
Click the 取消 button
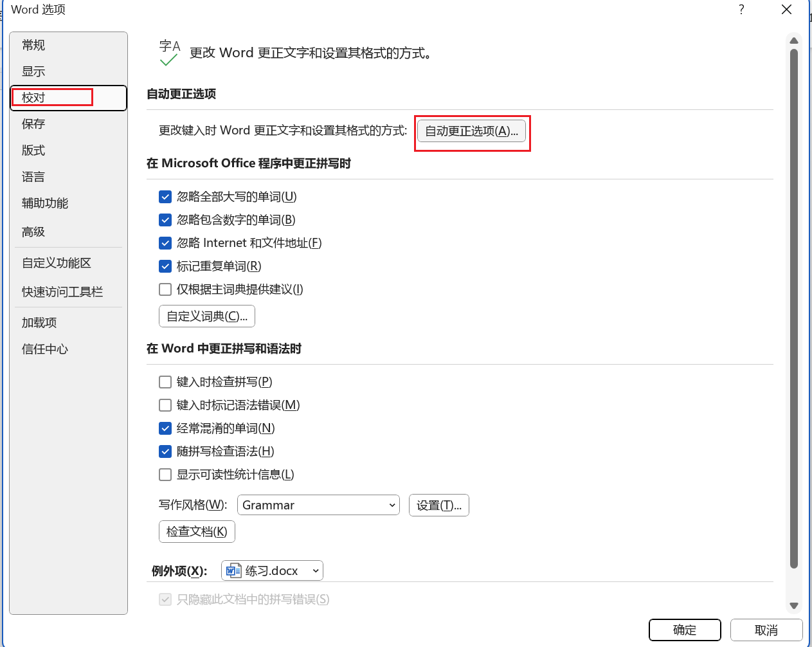[x=766, y=630]
